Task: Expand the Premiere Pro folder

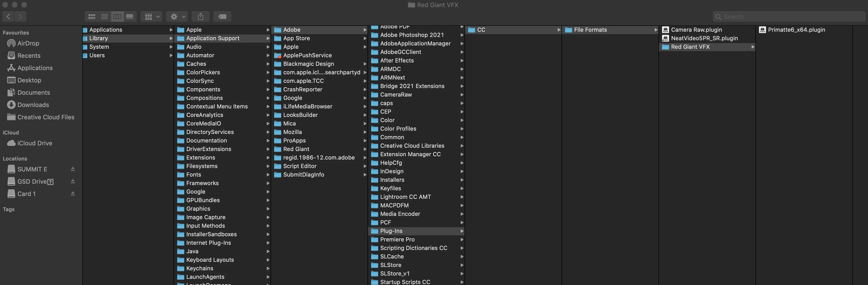Action: [397, 240]
